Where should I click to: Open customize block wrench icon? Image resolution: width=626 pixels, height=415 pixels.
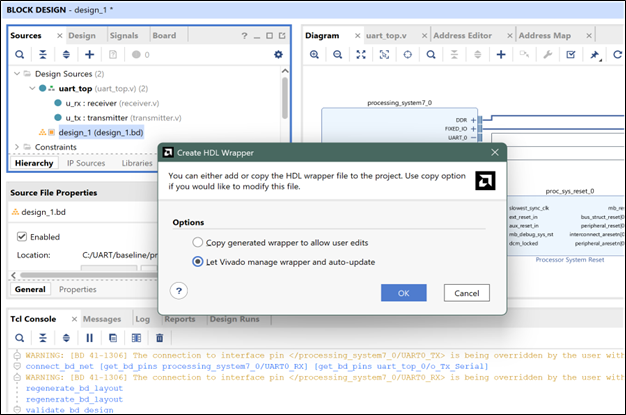[x=547, y=55]
